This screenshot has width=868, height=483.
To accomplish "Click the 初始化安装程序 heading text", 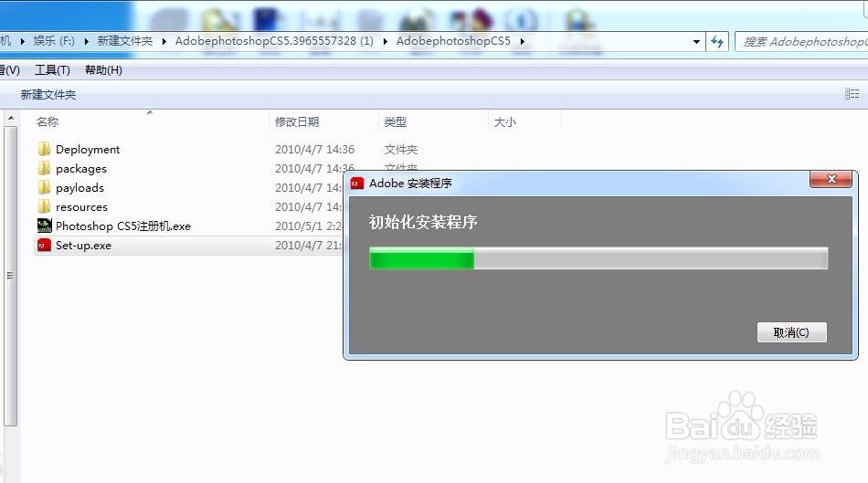I will click(x=423, y=222).
